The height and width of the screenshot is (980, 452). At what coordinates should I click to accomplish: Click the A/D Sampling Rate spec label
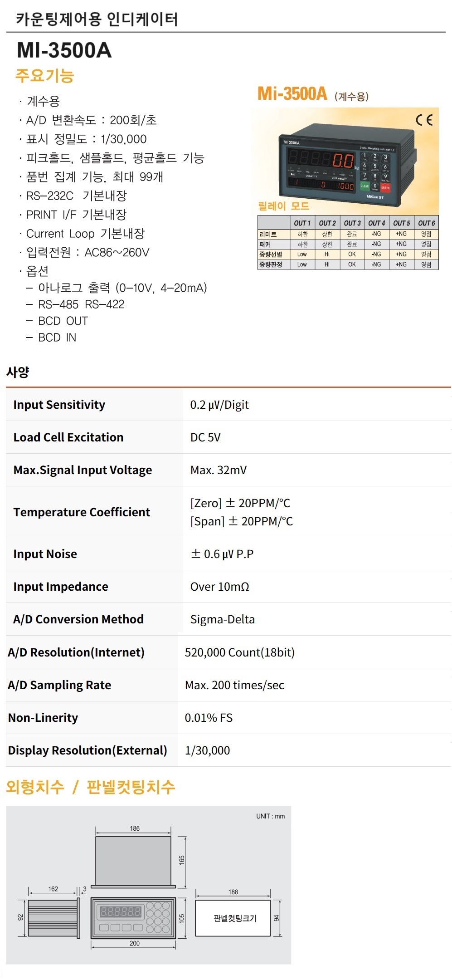(59, 685)
